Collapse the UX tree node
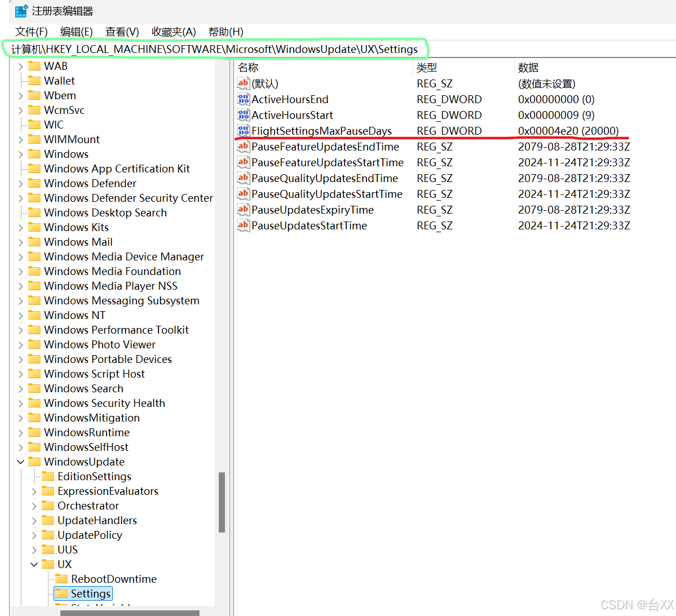 [34, 564]
